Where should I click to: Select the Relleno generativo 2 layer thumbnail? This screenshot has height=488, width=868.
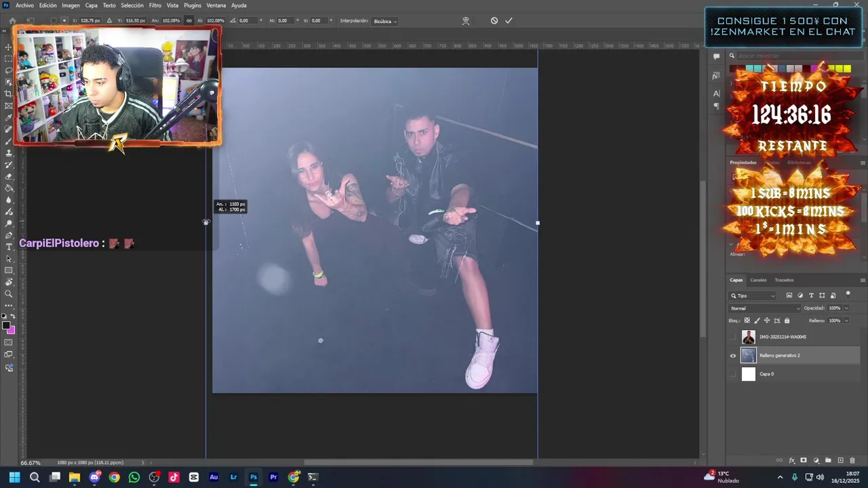coord(748,355)
